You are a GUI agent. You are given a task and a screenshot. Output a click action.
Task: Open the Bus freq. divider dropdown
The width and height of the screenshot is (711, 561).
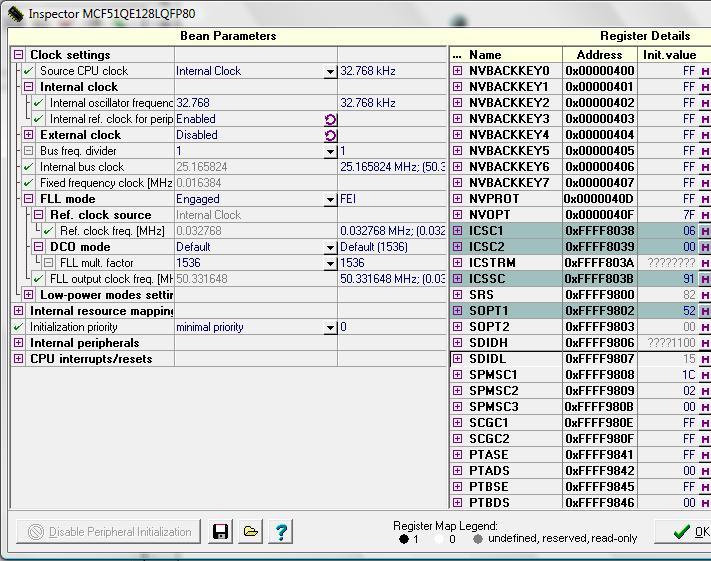pos(331,151)
